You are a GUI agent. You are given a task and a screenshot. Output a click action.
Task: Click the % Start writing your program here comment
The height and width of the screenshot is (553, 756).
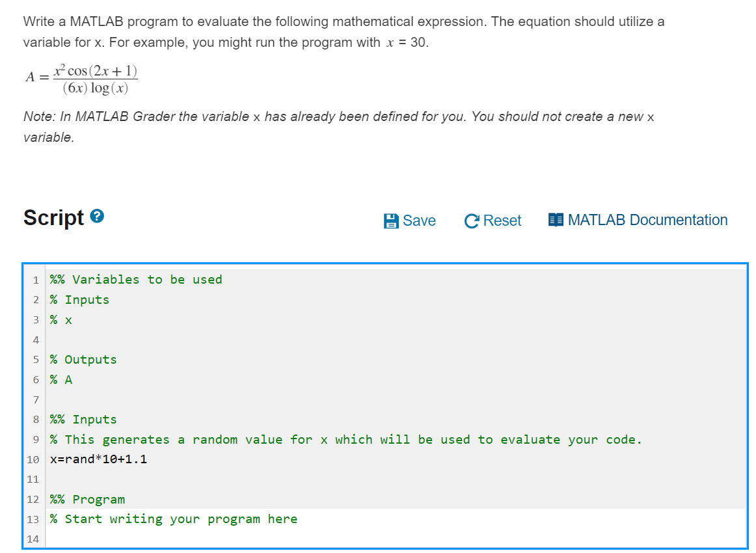point(174,519)
